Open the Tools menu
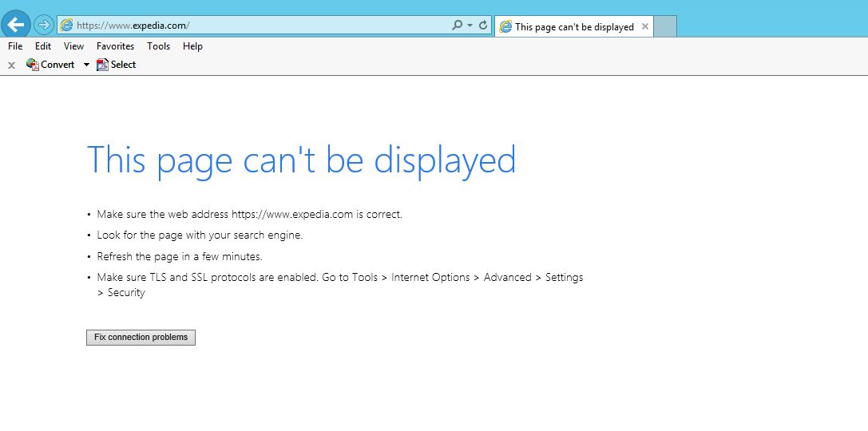The width and height of the screenshot is (868, 431). pyautogui.click(x=158, y=46)
